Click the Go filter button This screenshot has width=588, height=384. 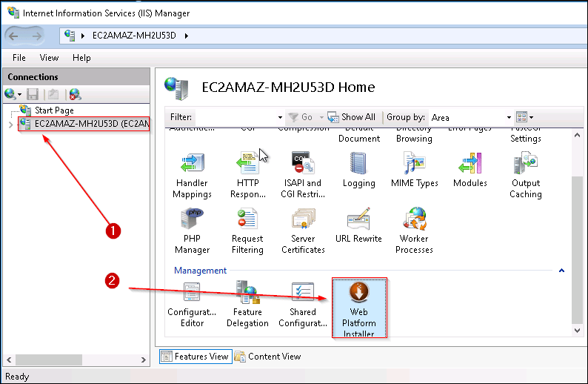pos(301,117)
